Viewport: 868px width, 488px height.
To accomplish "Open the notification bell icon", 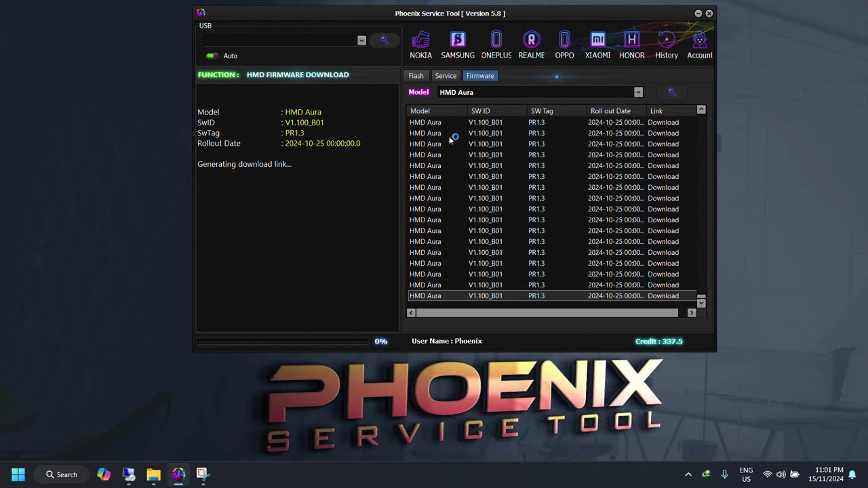I will click(x=852, y=474).
